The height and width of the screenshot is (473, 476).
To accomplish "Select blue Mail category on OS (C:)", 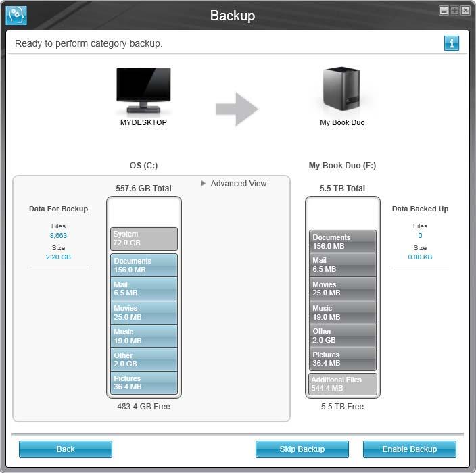I will 144,289.
